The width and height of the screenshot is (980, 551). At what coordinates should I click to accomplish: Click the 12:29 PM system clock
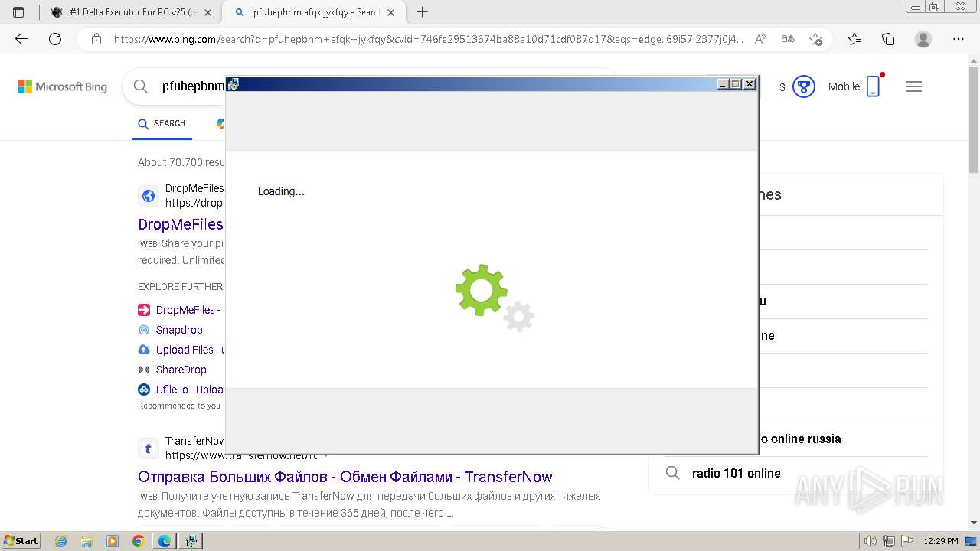point(941,541)
